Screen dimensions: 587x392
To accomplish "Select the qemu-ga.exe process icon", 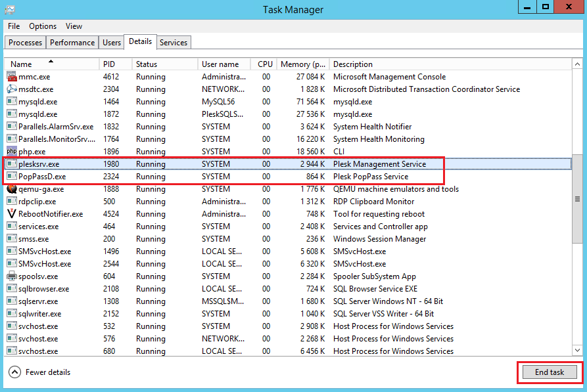I will 12,189.
